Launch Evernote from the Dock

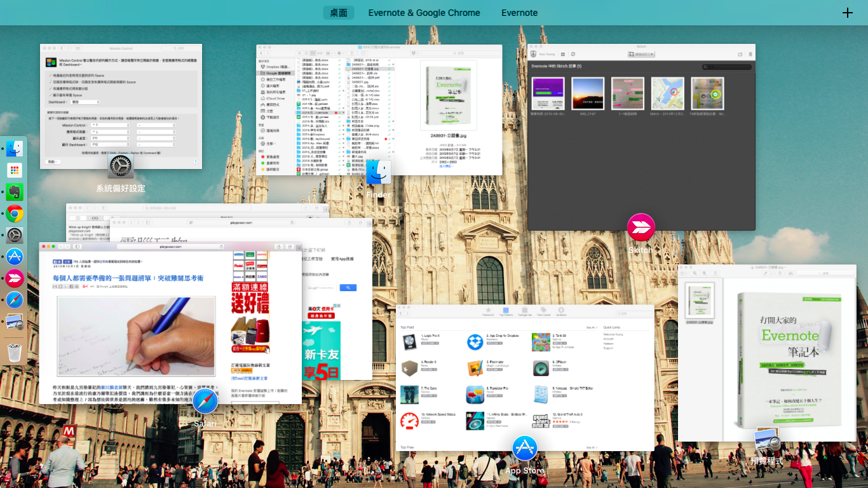[15, 192]
